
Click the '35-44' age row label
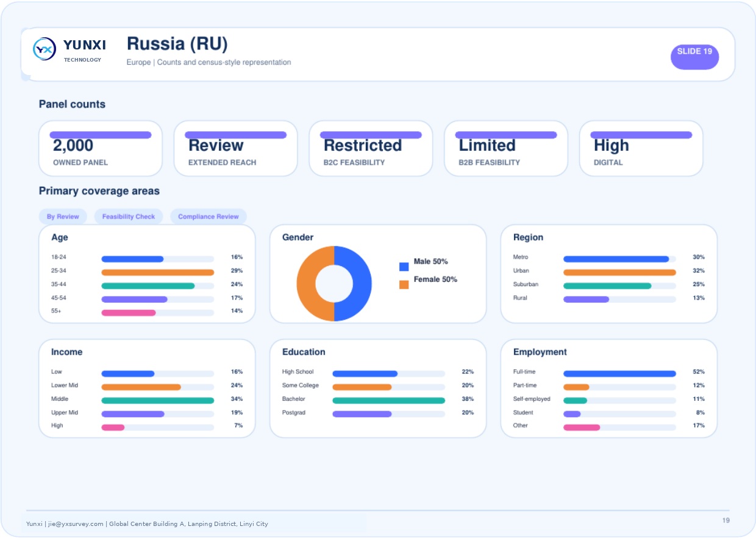[x=59, y=284]
